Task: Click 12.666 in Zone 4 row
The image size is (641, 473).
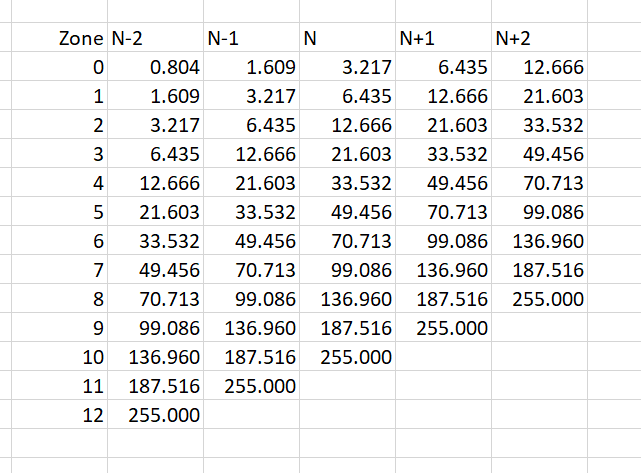Action: click(x=156, y=182)
